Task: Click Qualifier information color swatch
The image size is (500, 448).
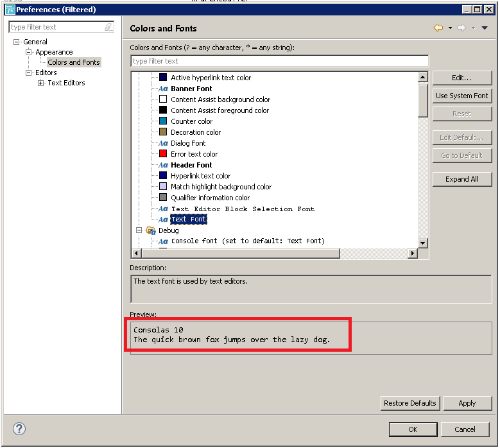Action: (x=163, y=198)
